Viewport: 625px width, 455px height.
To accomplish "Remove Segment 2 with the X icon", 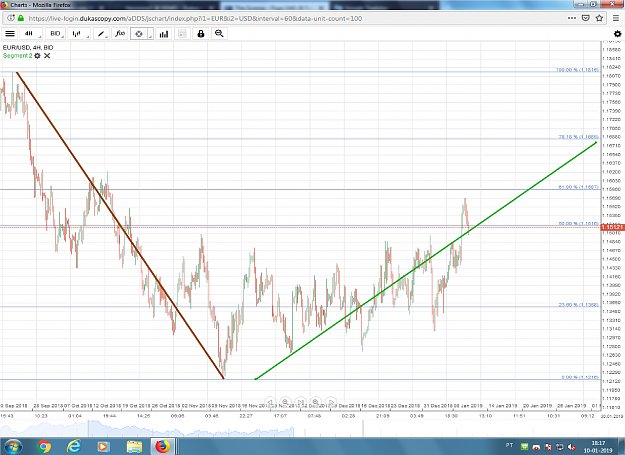I will pos(47,56).
